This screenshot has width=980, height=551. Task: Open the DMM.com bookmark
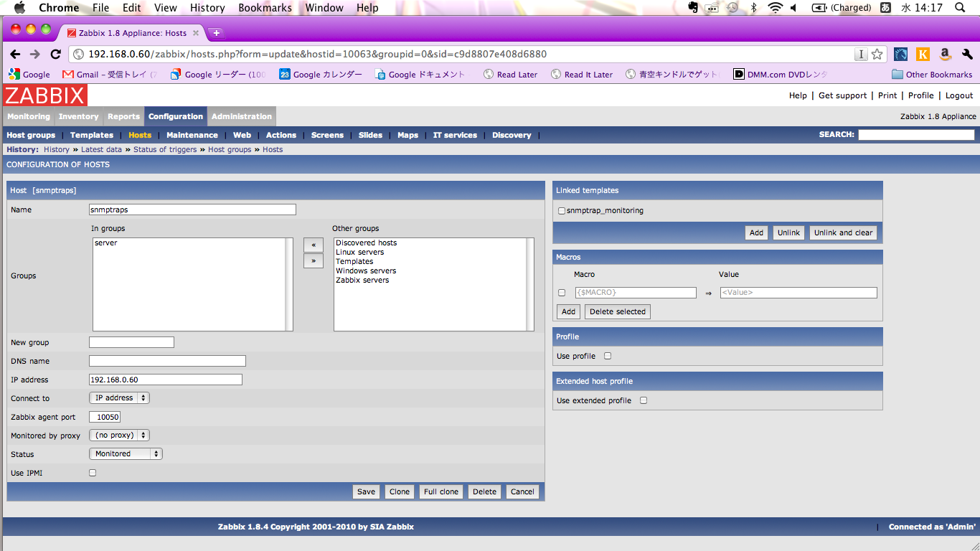781,75
